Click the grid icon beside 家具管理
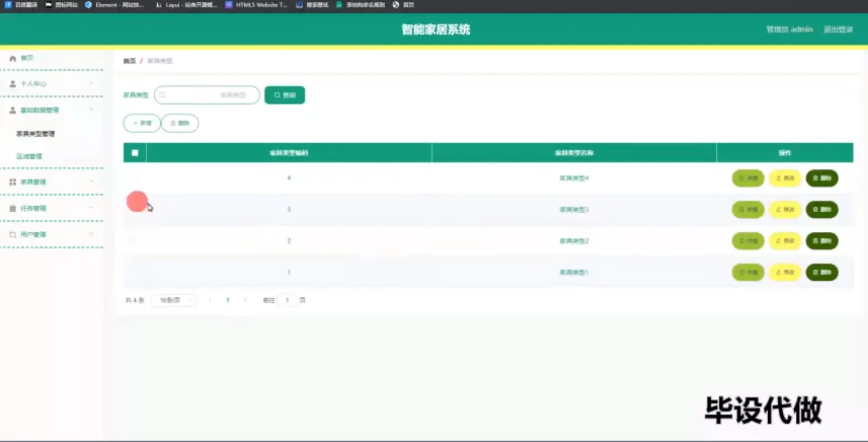The image size is (868, 442). tap(12, 182)
